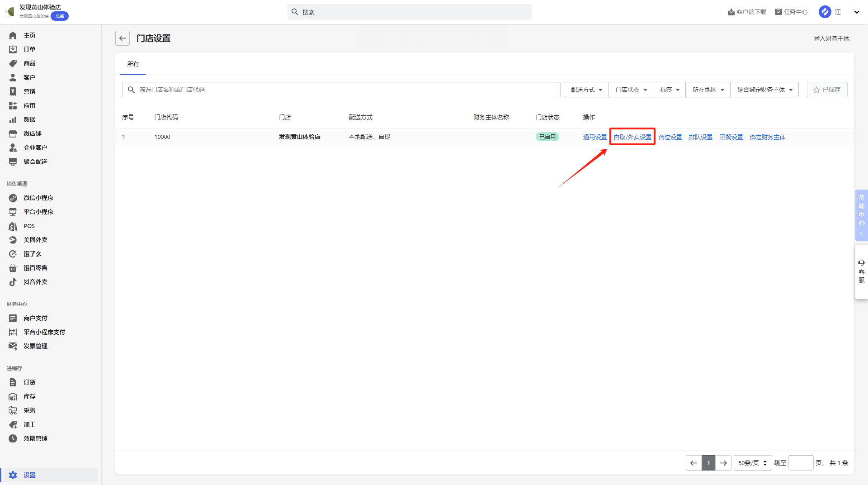
Task: Click the 商户支付 icon
Action: (x=13, y=318)
